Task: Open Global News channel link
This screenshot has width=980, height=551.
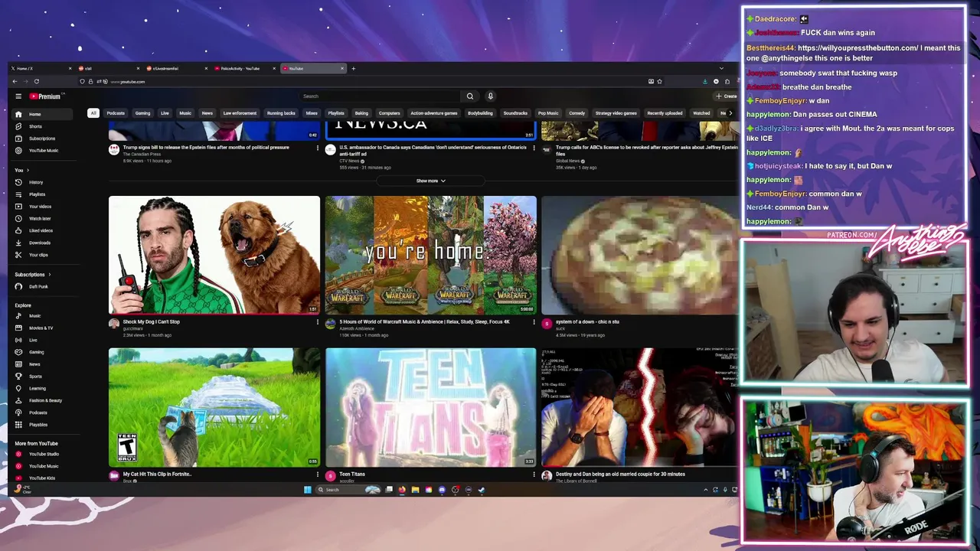Action: (568, 161)
